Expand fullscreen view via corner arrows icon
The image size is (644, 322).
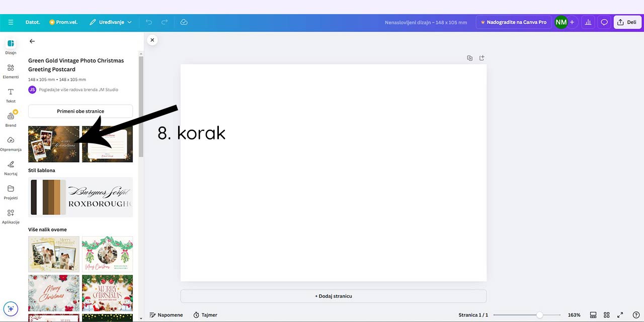pyautogui.click(x=620, y=314)
